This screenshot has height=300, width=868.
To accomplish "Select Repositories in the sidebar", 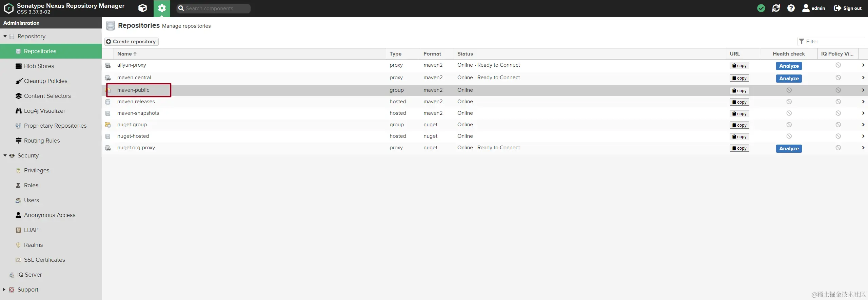I will pos(51,51).
